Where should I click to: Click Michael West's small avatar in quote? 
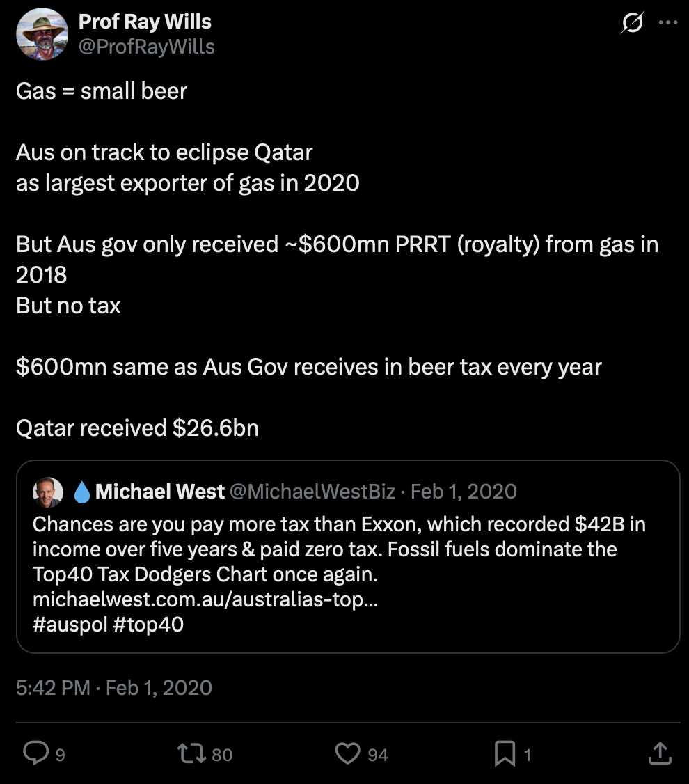[x=48, y=492]
